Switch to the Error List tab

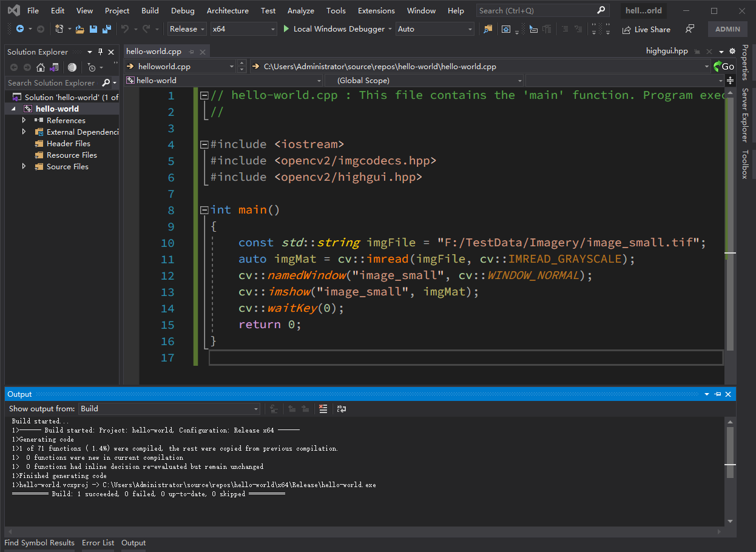(x=98, y=543)
